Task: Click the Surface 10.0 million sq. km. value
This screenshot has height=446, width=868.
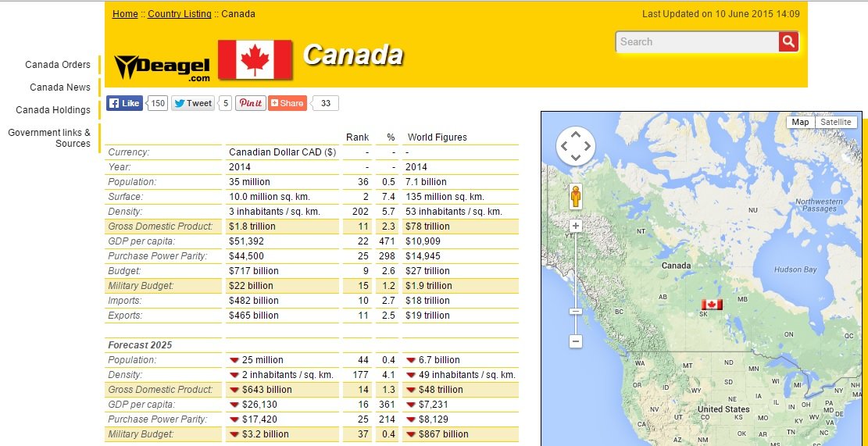Action: tap(270, 196)
